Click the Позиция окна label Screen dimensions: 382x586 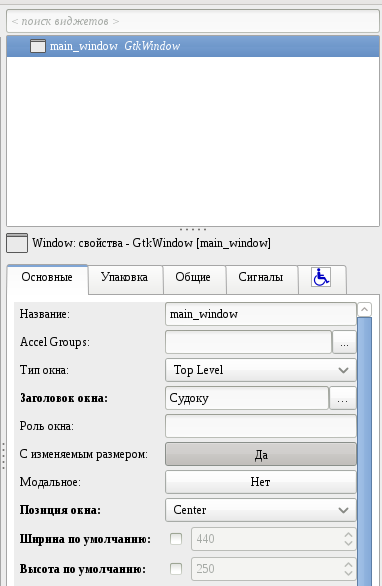point(60,510)
